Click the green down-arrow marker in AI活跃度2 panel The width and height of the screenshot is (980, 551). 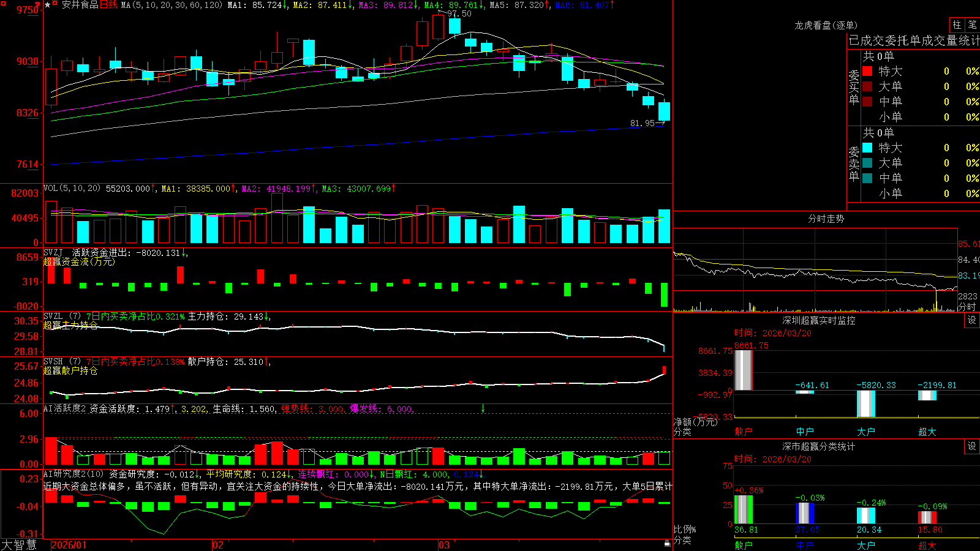[483, 408]
